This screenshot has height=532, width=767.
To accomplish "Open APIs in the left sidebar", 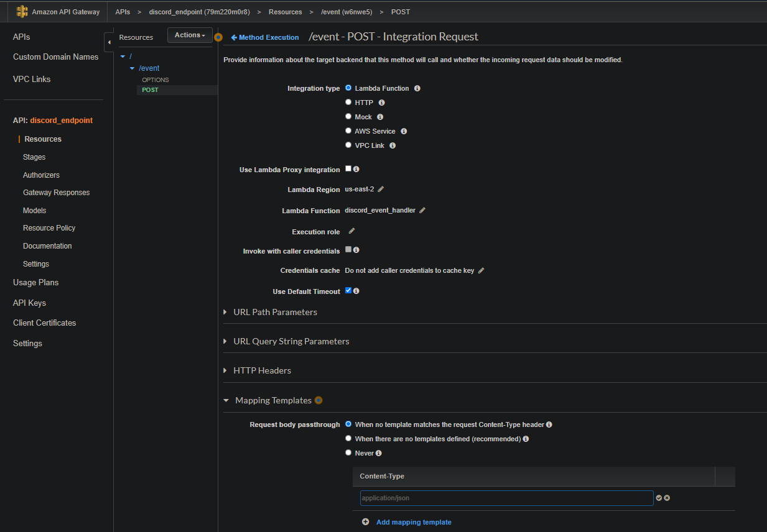I will pos(22,37).
